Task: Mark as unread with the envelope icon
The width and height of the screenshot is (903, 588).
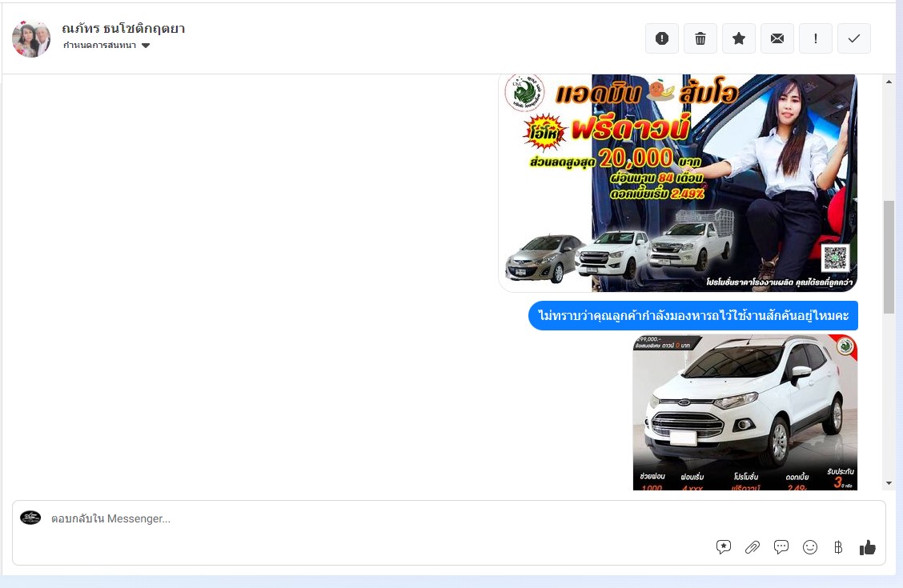Action: [777, 38]
